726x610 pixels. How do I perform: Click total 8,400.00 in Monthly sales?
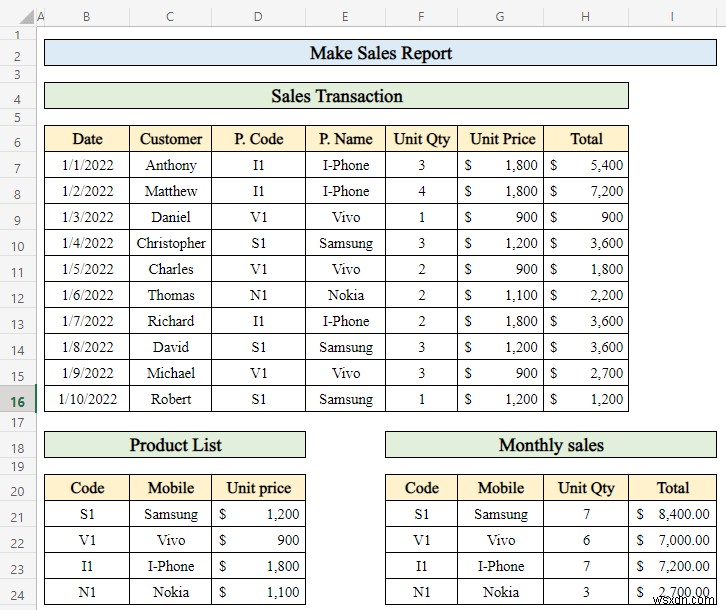point(672,514)
